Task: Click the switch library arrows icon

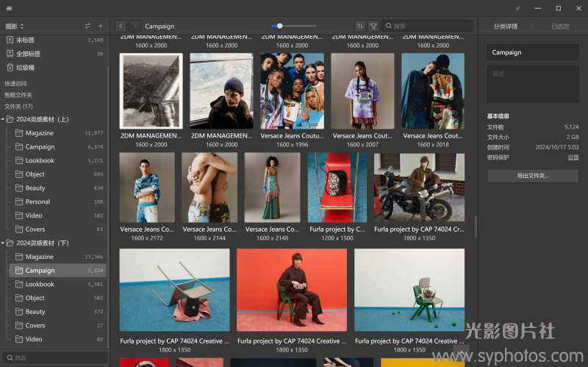Action: click(88, 26)
